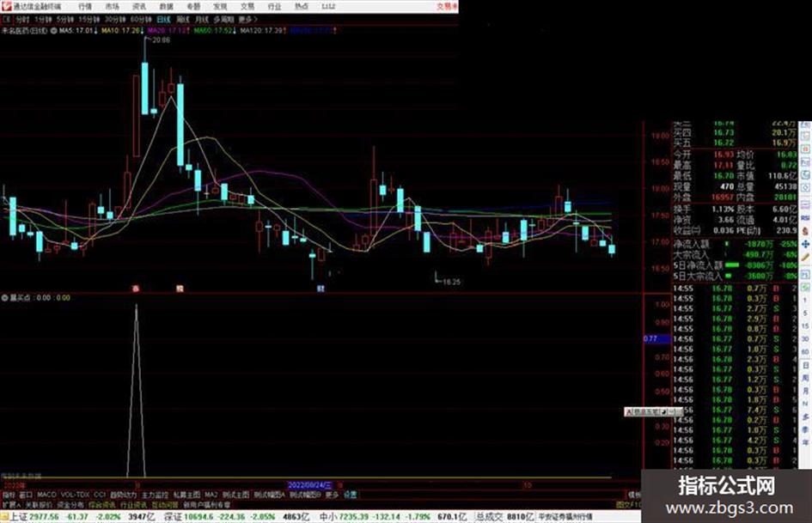Select the 周线 weekly chart tab
Screen dimensions: 812x523
(x=183, y=20)
